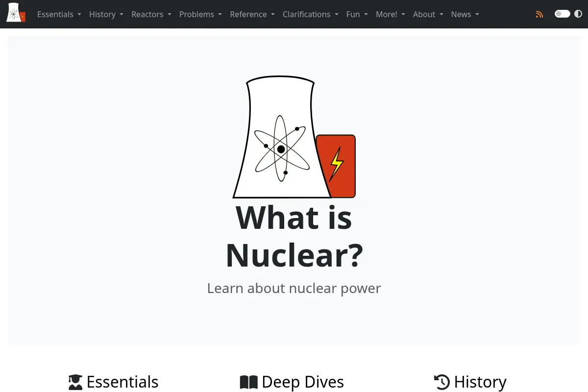
Task: Click the graduate icon beside Essentials heading
Action: [75, 382]
